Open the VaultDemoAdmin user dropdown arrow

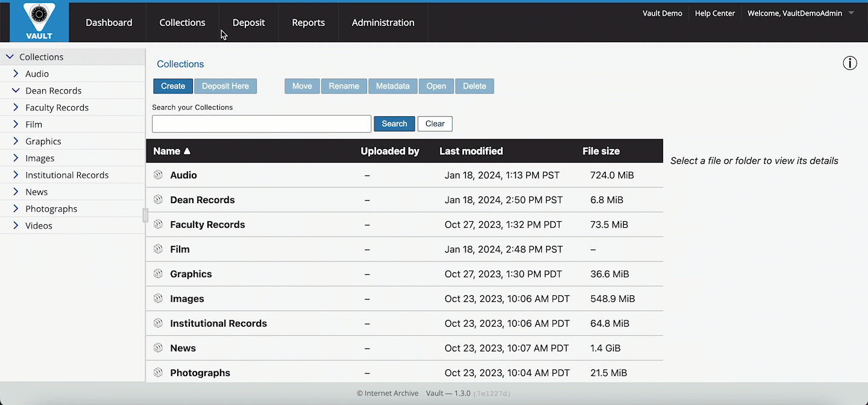851,13
